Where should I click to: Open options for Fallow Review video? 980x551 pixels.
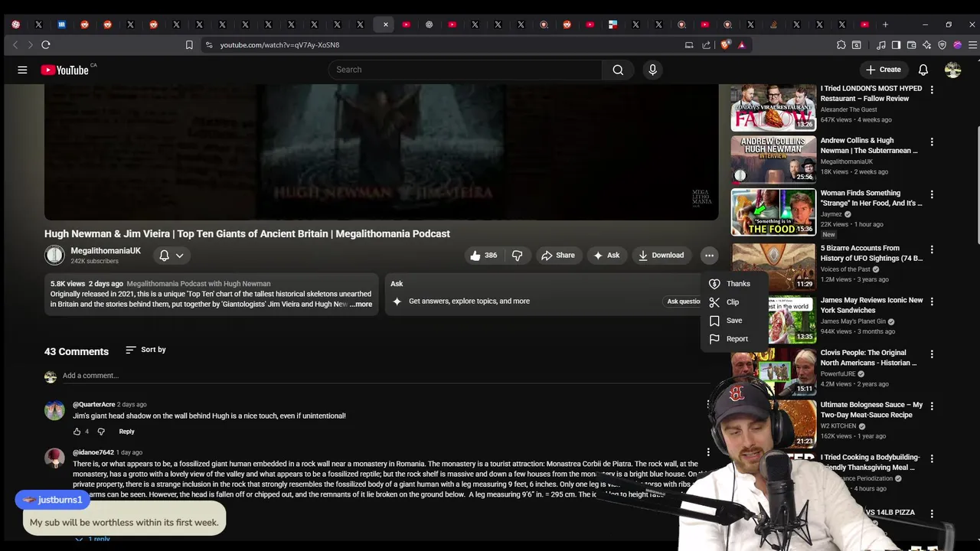pos(932,90)
